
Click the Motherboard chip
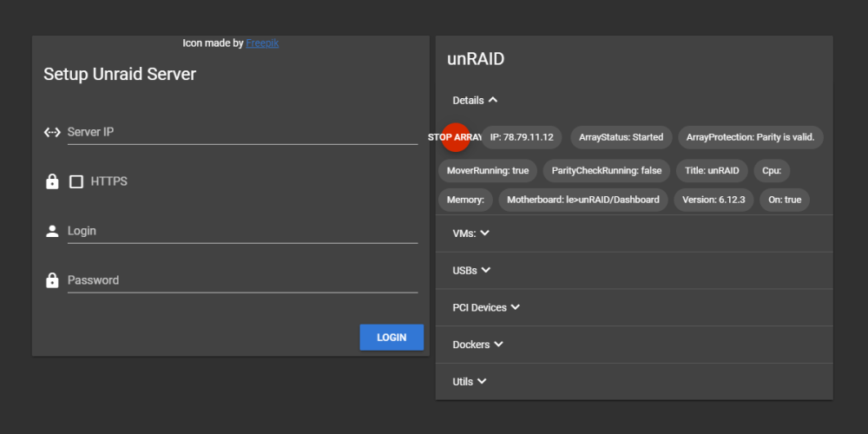583,200
